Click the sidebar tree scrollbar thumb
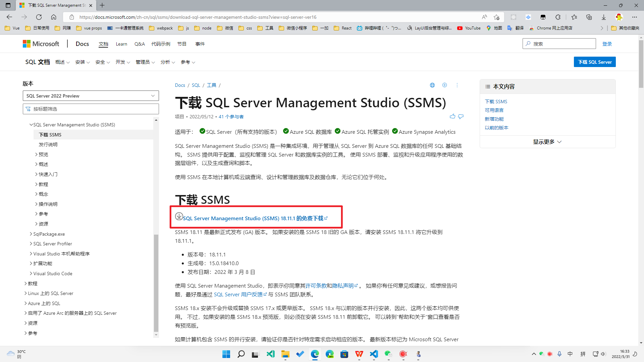 (156, 283)
